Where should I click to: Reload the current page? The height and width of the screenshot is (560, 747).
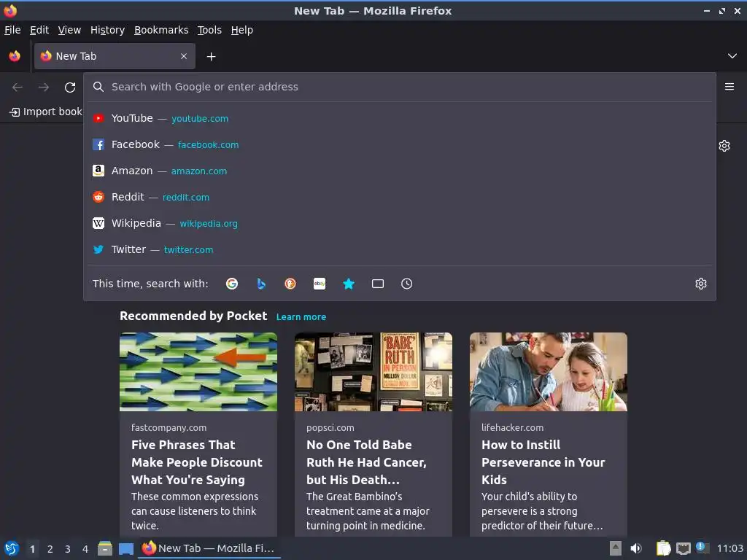[x=70, y=87]
